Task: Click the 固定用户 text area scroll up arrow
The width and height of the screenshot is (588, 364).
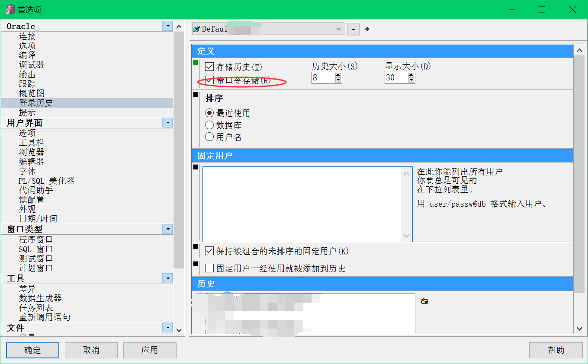Action: (407, 173)
